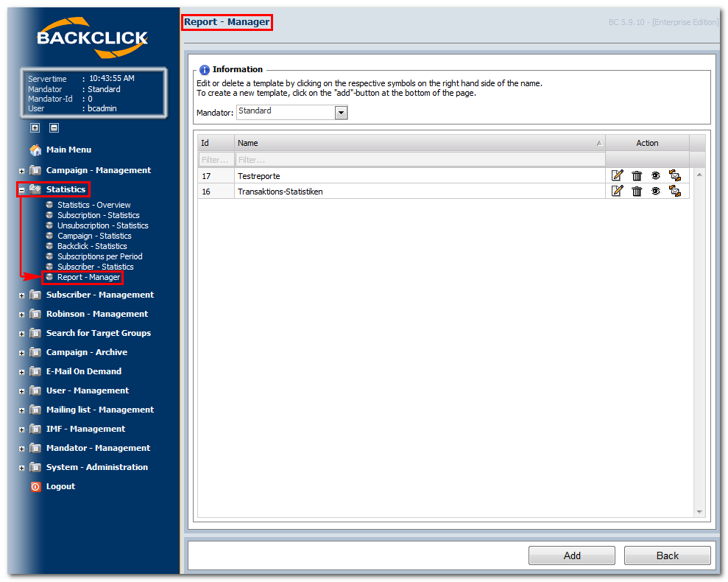Collapse the Statistics tree node
Screen dimensions: 728x582
[x=21, y=190]
